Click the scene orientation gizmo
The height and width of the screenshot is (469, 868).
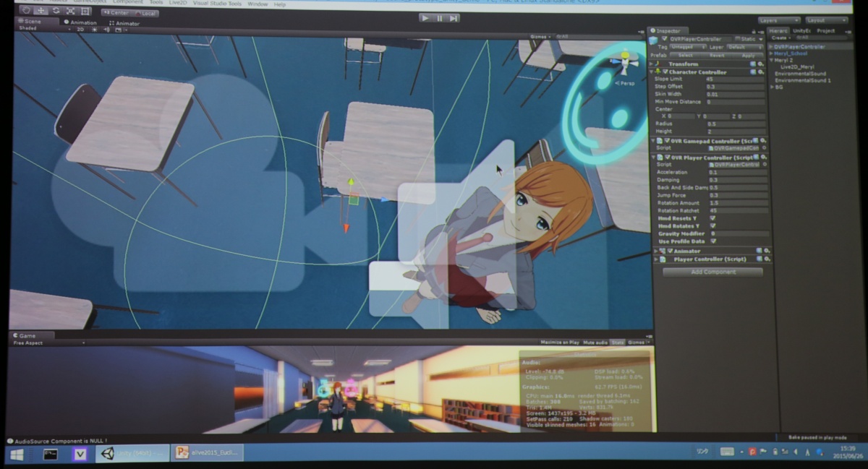625,62
